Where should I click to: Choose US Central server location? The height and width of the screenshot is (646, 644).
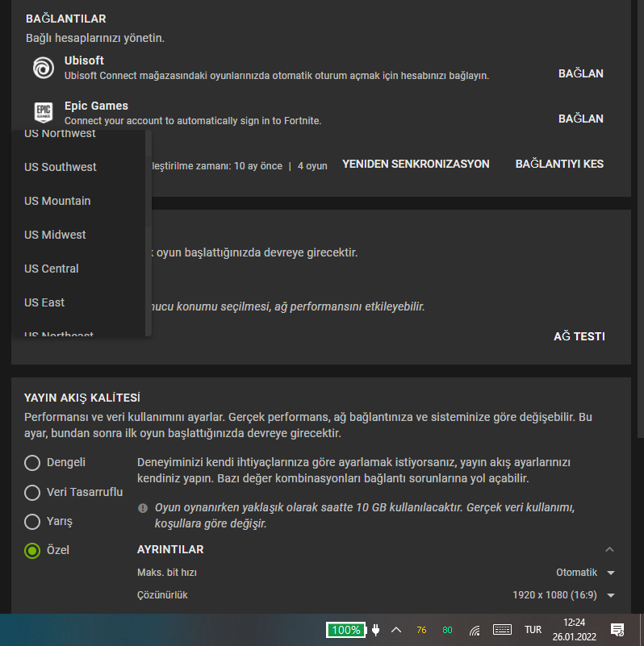coord(78,269)
